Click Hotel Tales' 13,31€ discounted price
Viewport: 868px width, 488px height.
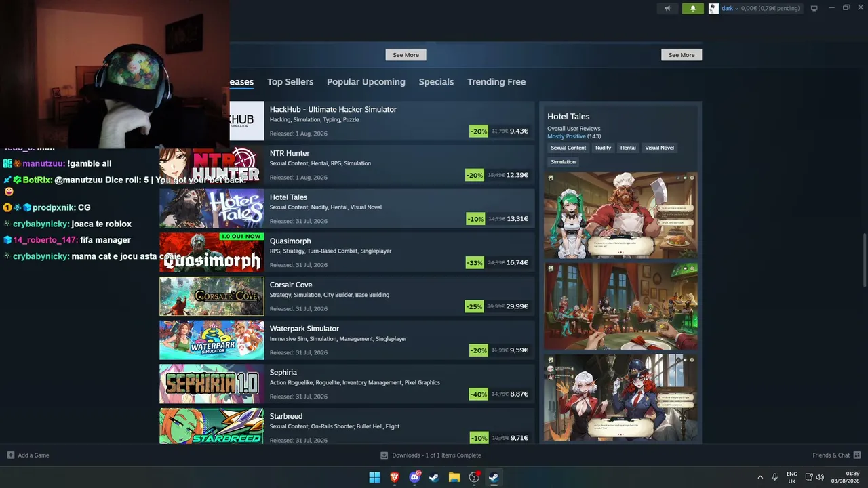point(517,219)
